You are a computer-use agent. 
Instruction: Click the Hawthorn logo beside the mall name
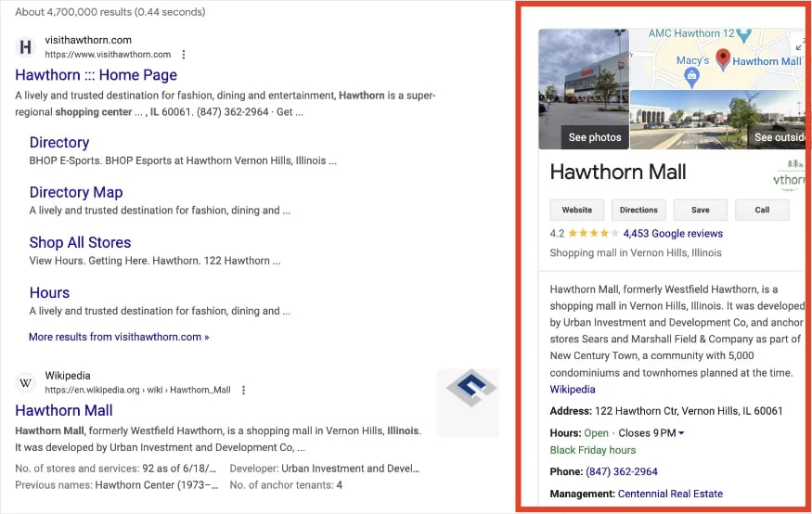coord(789,175)
